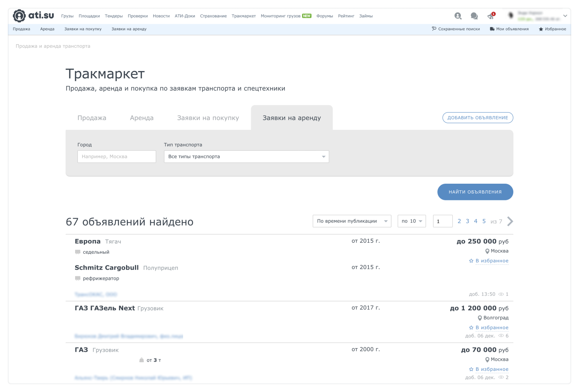Click the views eye icon in Европа listing
This screenshot has height=392, width=579.
(501, 294)
